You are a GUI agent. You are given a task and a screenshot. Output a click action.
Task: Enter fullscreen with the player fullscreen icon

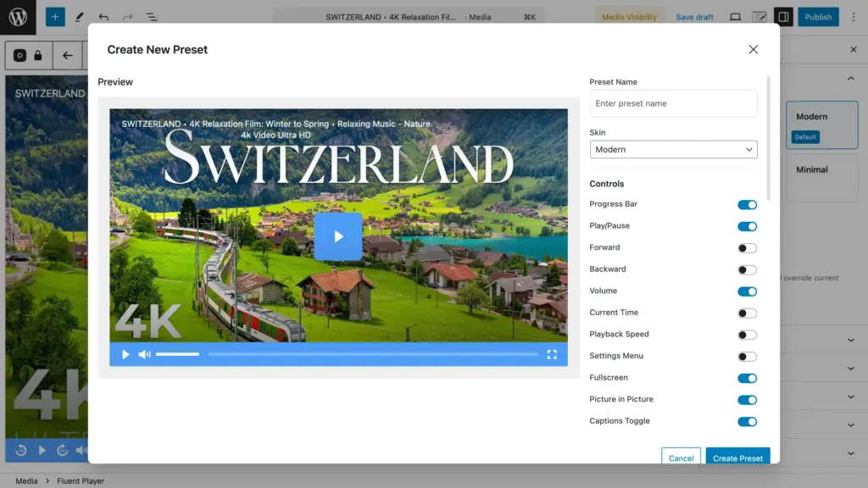click(552, 354)
